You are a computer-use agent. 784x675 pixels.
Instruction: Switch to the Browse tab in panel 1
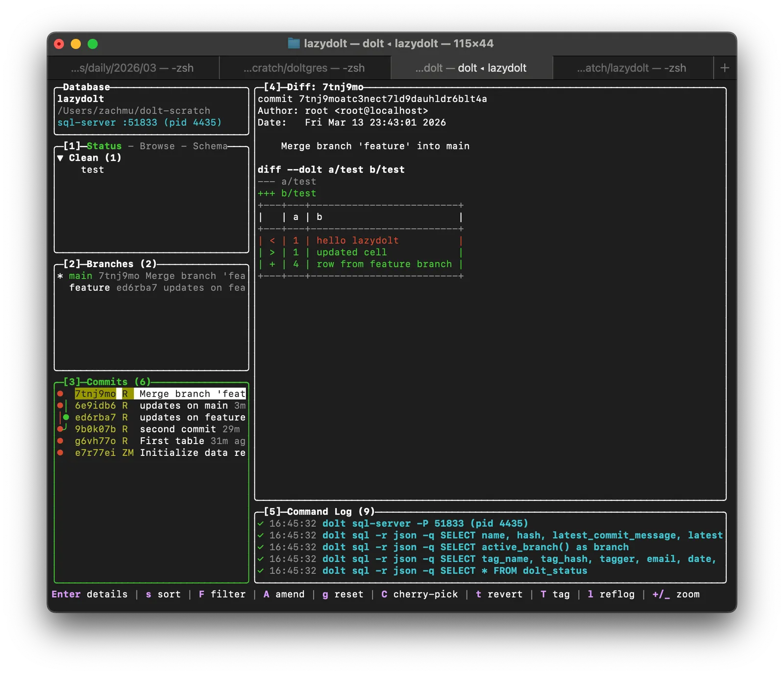pyautogui.click(x=157, y=146)
